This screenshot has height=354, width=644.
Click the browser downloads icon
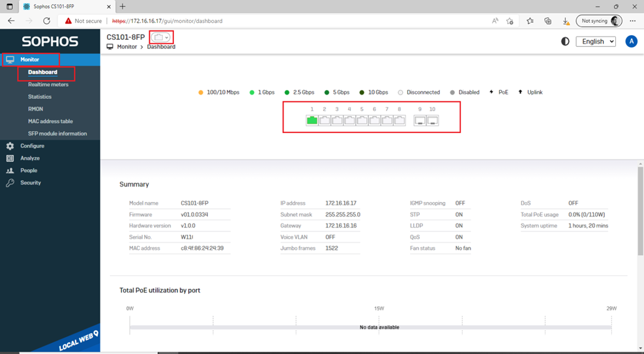pos(566,21)
